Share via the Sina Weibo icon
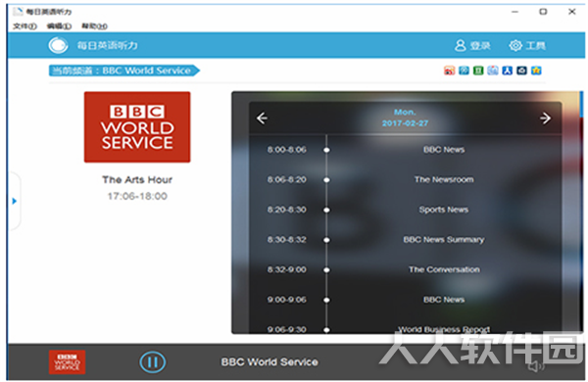 point(449,71)
